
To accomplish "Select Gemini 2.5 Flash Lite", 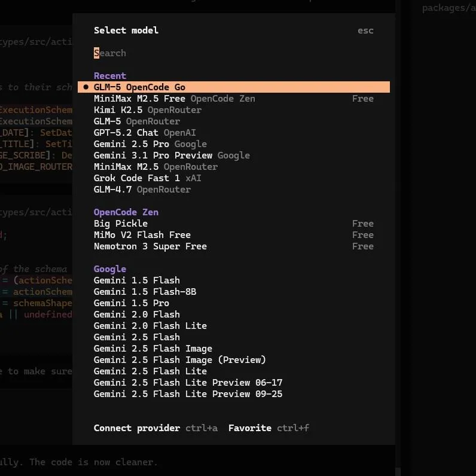I will (234, 371).
